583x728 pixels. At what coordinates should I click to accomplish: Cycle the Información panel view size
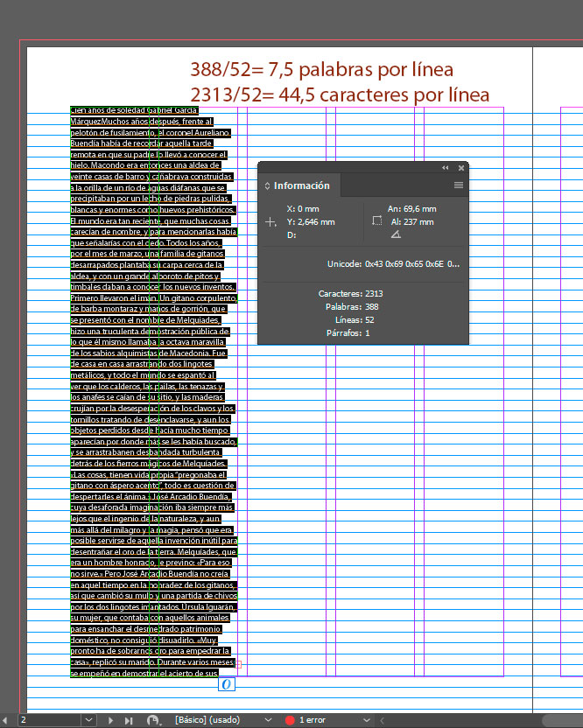(268, 185)
